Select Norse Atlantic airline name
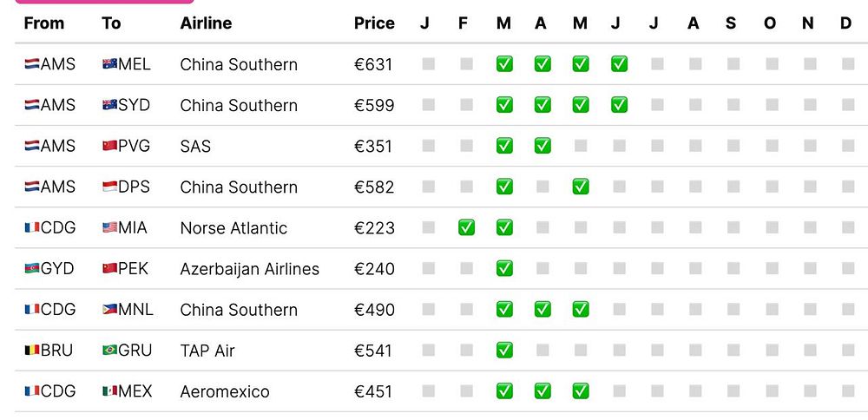Image resolution: width=868 pixels, height=420 pixels. point(233,228)
